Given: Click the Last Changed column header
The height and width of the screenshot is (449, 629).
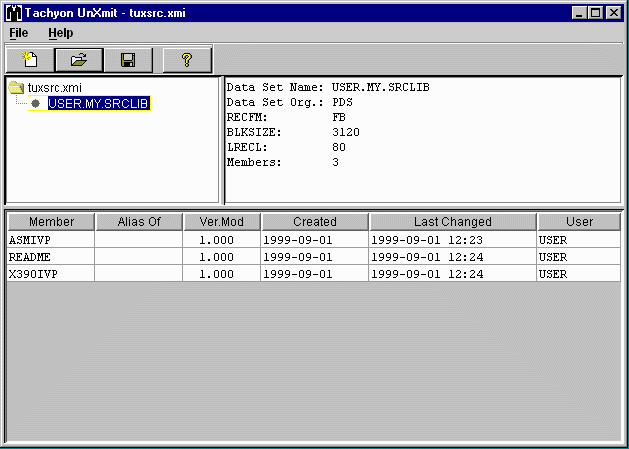Looking at the screenshot, I should click(x=452, y=222).
